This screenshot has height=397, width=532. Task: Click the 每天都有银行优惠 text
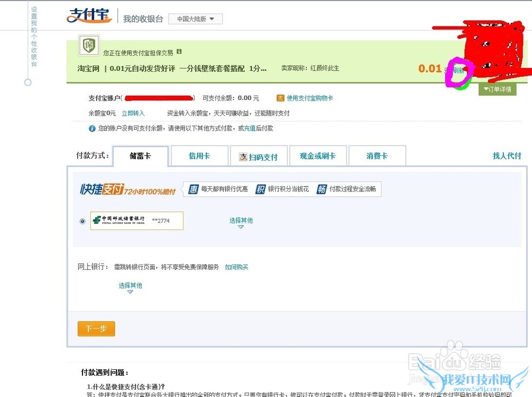tap(225, 189)
